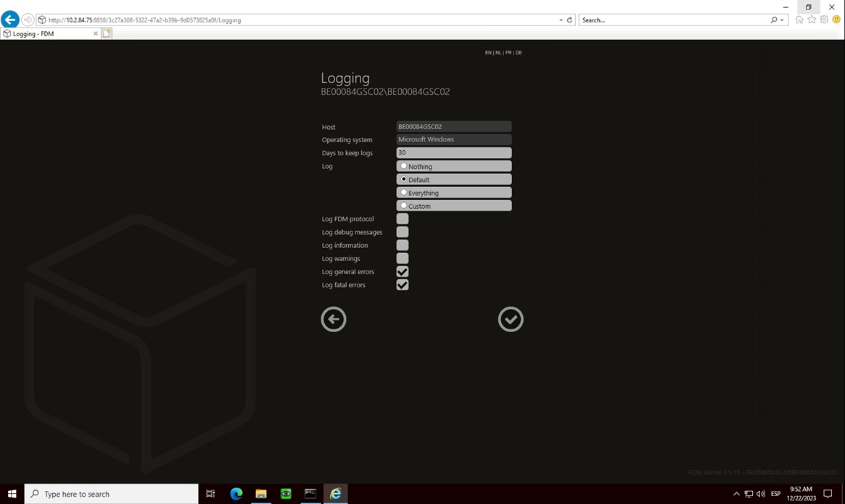The height and width of the screenshot is (504, 845).
Task: Enable Log FDM protocol checkbox
Action: coord(403,219)
